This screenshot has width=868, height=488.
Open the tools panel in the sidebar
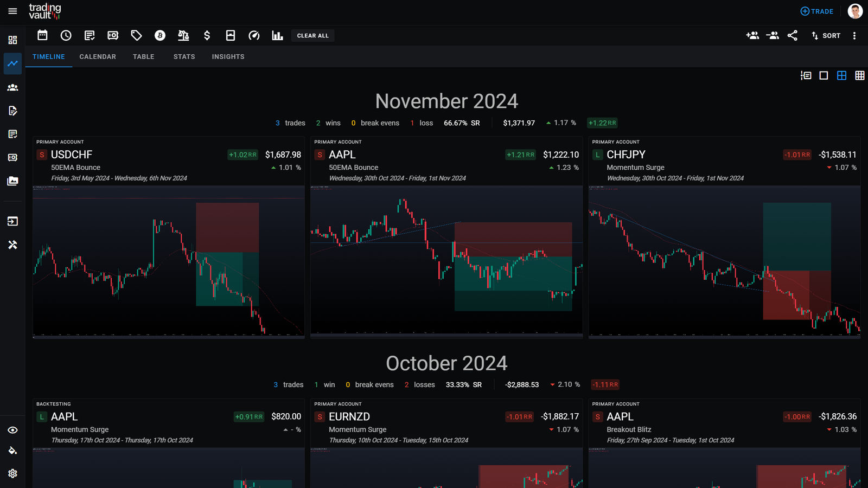(x=12, y=245)
